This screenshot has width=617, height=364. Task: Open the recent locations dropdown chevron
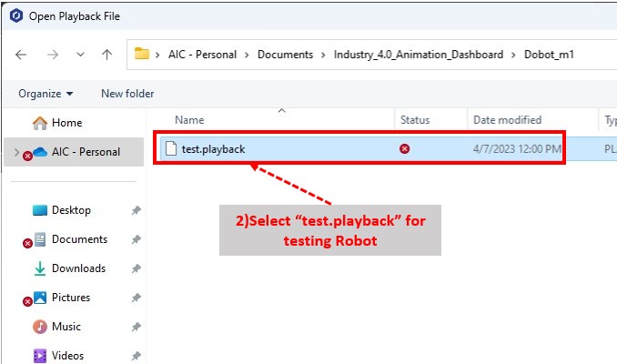tap(80, 55)
